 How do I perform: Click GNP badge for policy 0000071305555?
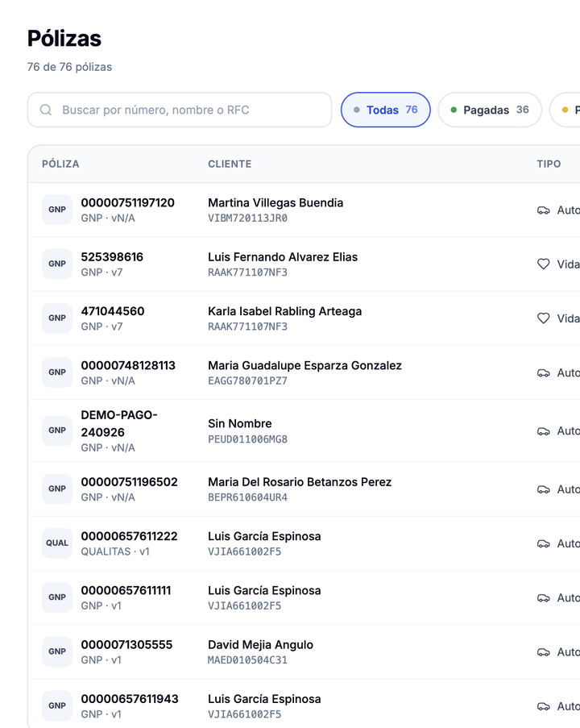click(57, 652)
